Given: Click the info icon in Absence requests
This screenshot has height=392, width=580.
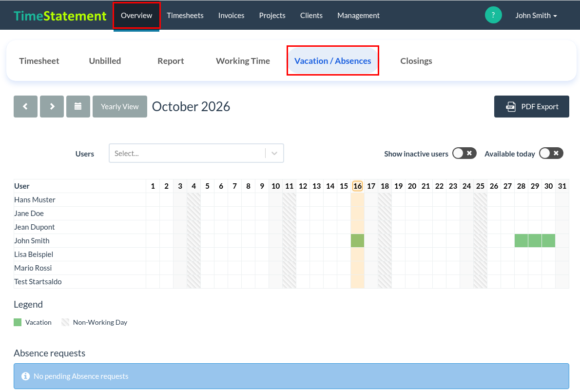Looking at the screenshot, I should 25,376.
